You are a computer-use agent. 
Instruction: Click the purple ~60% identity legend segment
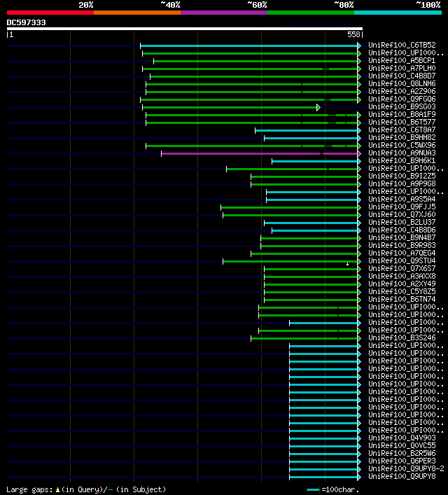pyautogui.click(x=224, y=13)
